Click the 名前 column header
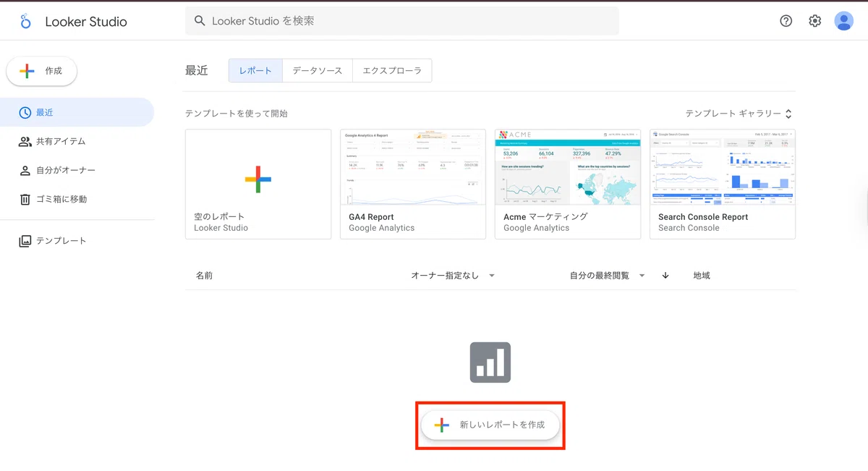This screenshot has height=471, width=868. [x=204, y=276]
